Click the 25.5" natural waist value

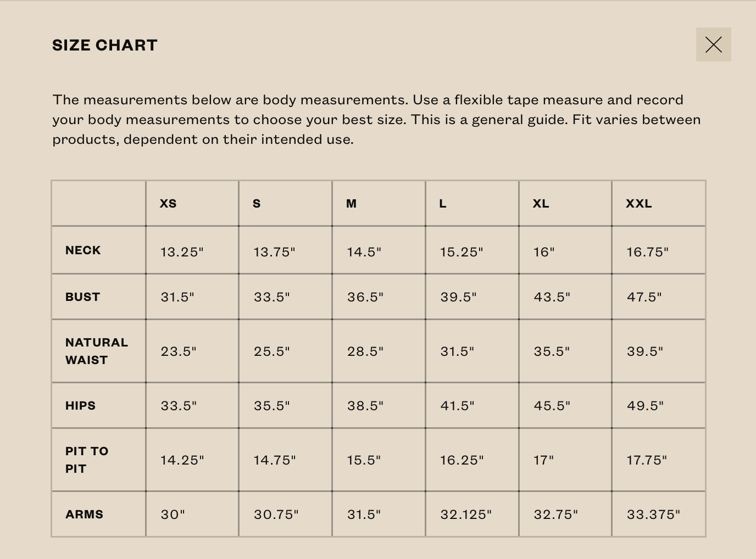271,351
